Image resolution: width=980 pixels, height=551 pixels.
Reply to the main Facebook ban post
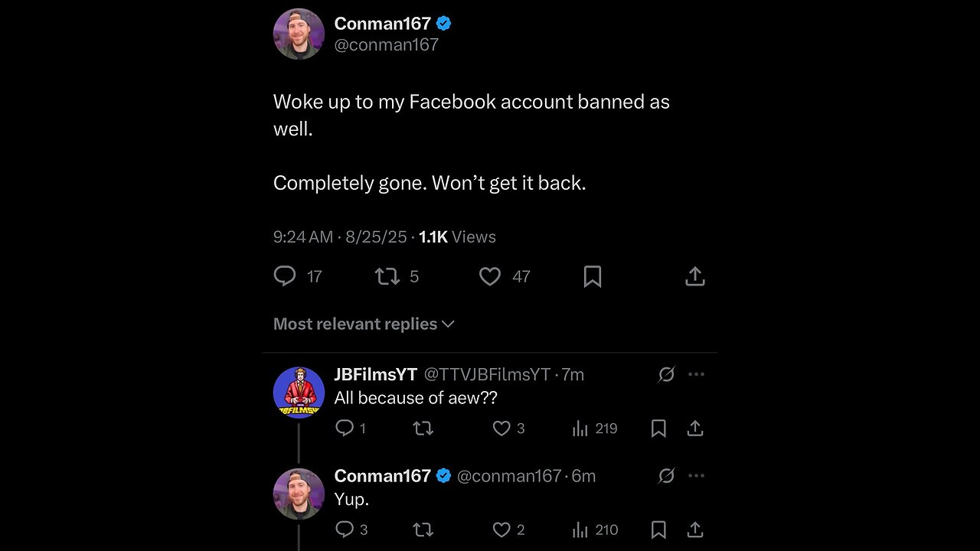click(x=285, y=276)
